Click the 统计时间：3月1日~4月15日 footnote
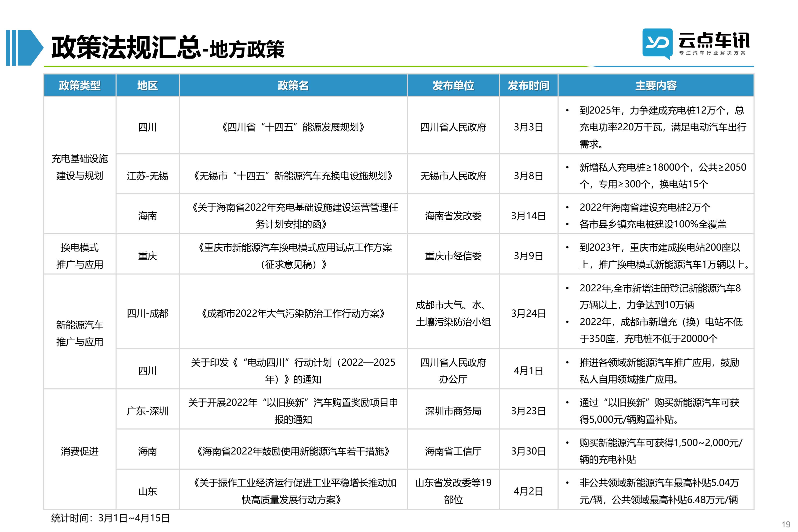798x532 pixels. (110, 518)
